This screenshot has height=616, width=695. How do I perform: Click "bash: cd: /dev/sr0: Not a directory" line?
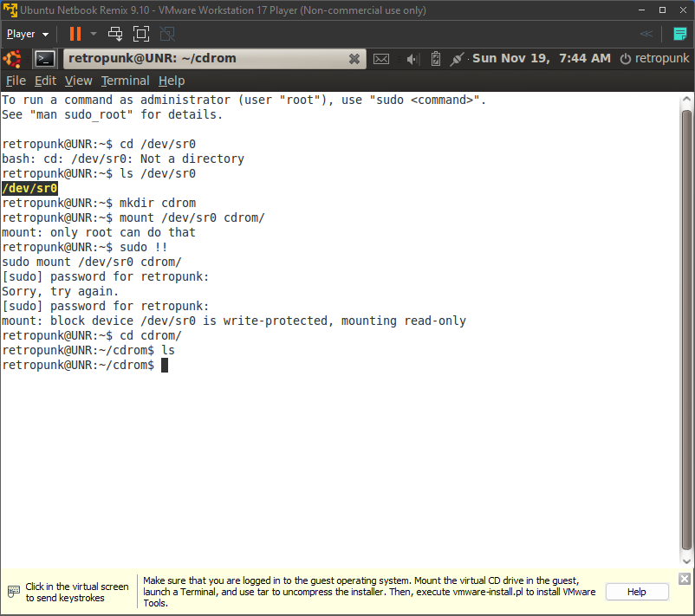tap(123, 159)
